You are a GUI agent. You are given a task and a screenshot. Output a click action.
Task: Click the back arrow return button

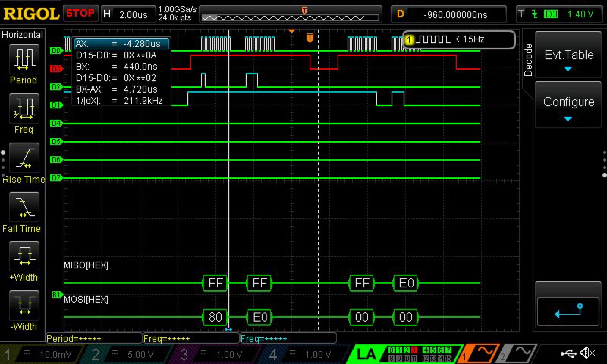click(568, 312)
